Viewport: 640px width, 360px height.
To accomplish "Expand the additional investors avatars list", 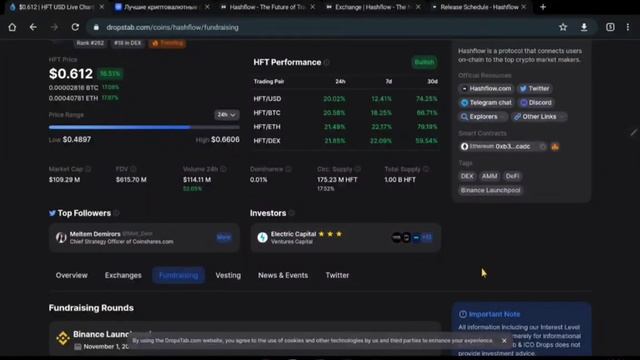I will click(426, 237).
